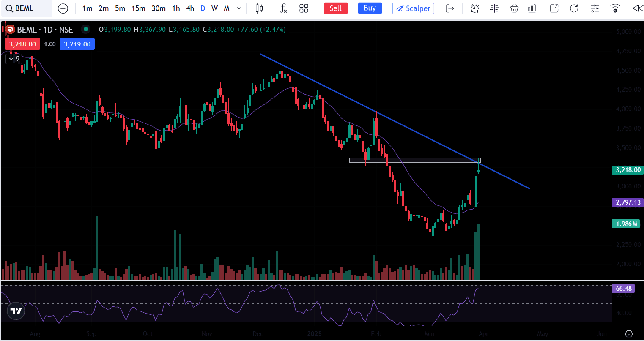Switch to the 15m timeframe
Screen dimensions: 644x341
pyautogui.click(x=138, y=8)
